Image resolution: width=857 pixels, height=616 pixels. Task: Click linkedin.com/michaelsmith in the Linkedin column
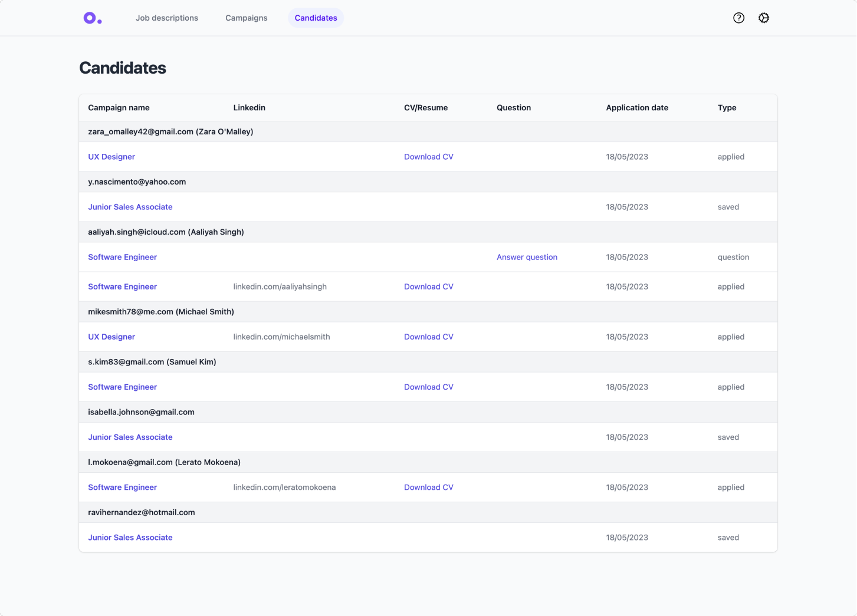pos(281,336)
